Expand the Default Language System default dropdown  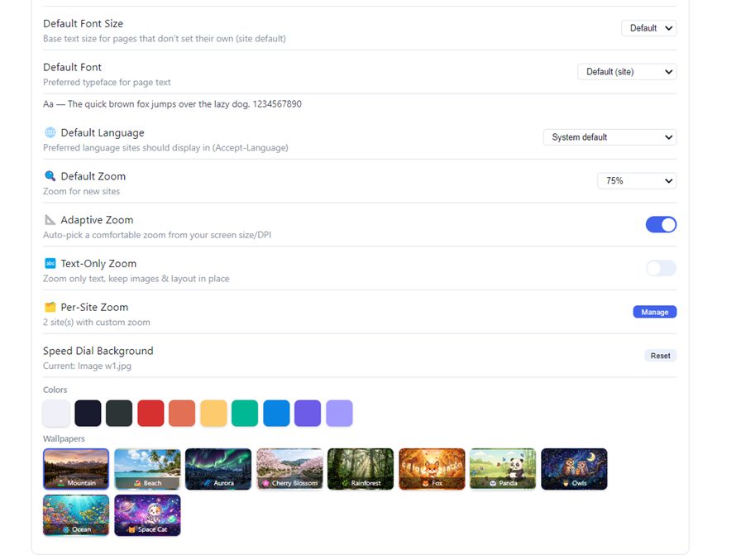click(610, 137)
